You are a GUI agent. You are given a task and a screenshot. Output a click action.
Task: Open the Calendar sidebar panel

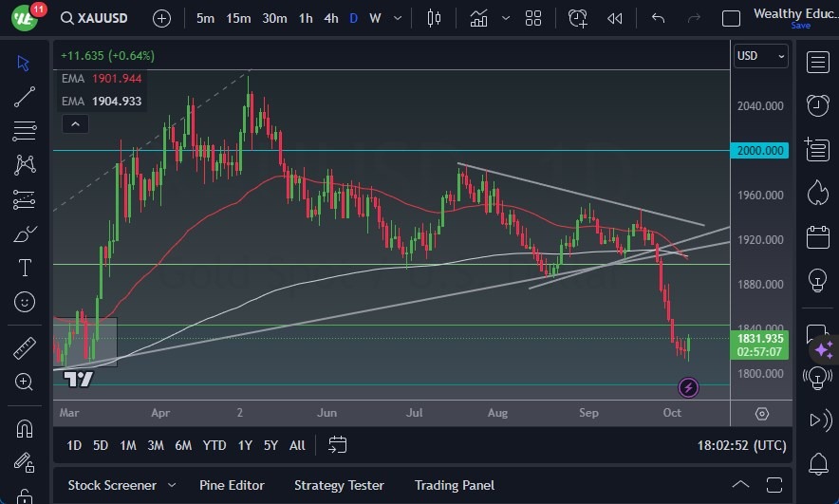pos(817,236)
